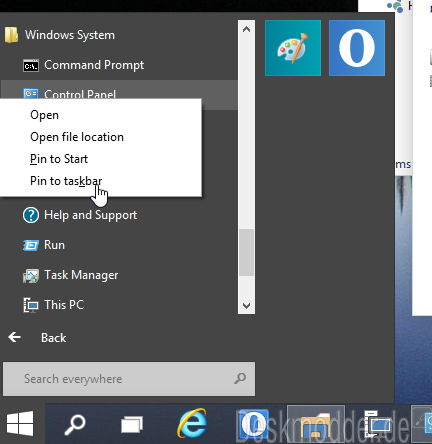Open Task View from the taskbar
Image resolution: width=432 pixels, height=444 pixels.
tap(132, 425)
